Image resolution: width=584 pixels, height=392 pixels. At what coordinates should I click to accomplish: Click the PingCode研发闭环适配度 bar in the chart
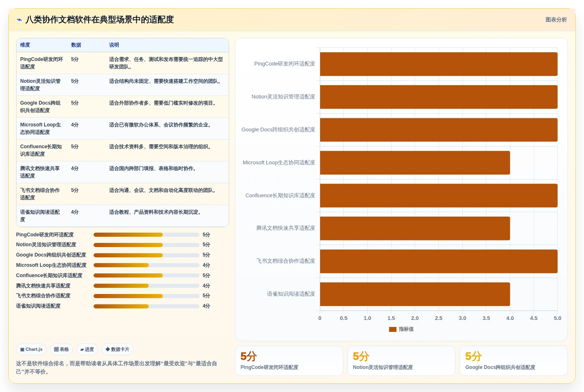439,64
